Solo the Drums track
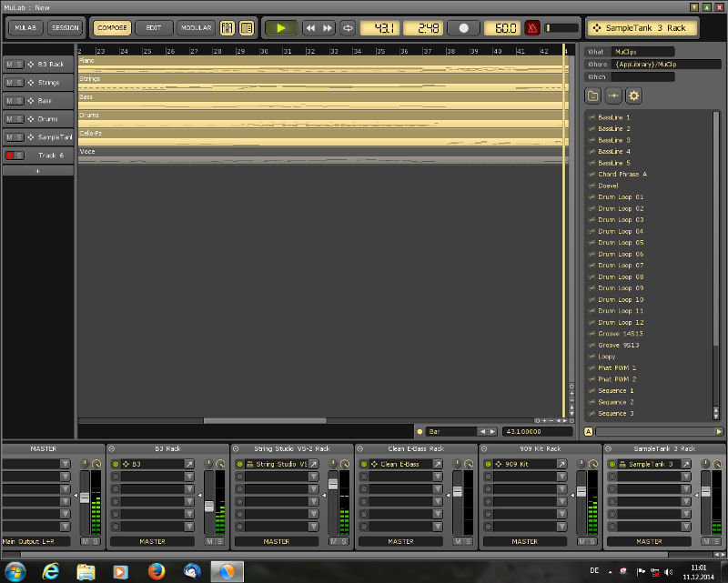728x583 pixels. (x=19, y=119)
